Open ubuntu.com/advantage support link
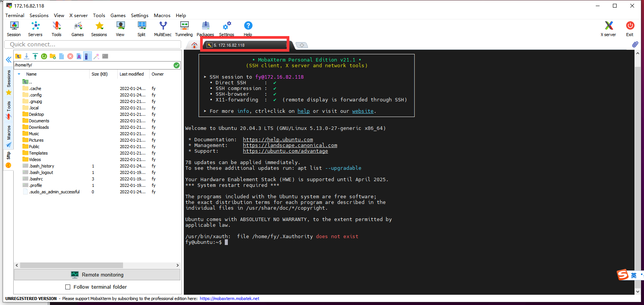Image resolution: width=644 pixels, height=305 pixels. [x=286, y=151]
